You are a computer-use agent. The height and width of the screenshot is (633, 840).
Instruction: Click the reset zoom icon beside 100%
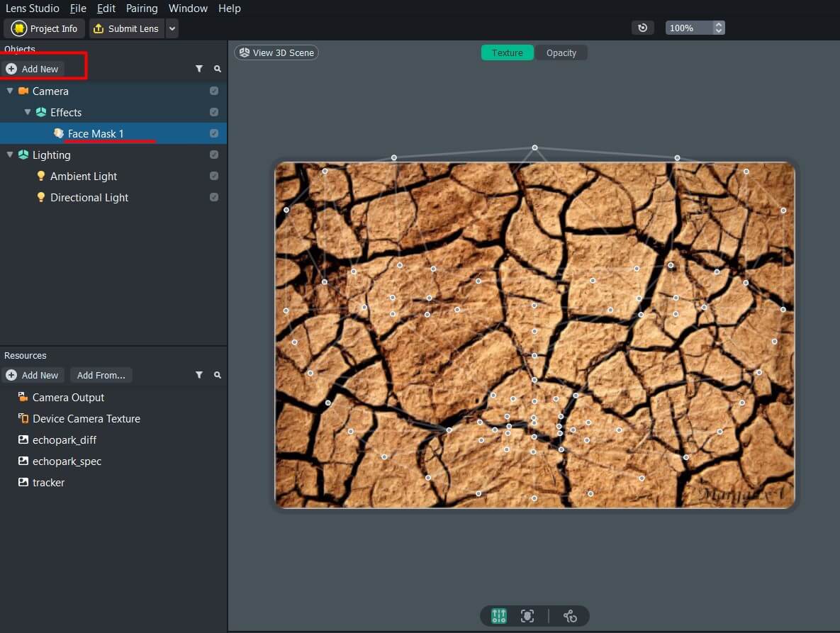pos(643,28)
